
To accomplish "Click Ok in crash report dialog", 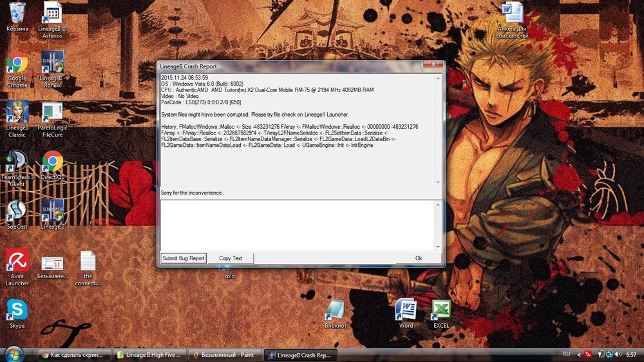I will coord(418,258).
